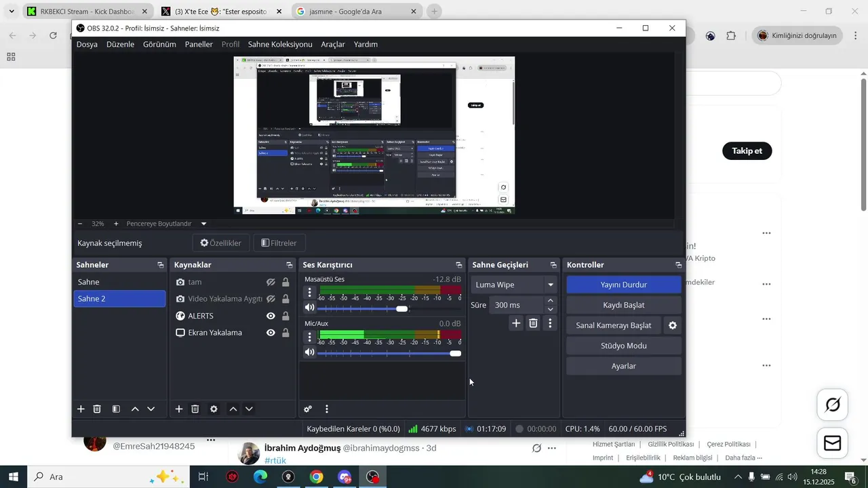
Task: Undock the Sahneler panel
Action: 161,265
